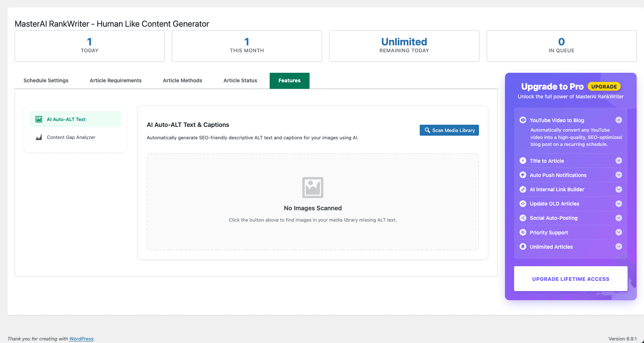Click the Update OLD Articles icon
The height and width of the screenshot is (343, 644).
pos(523,204)
